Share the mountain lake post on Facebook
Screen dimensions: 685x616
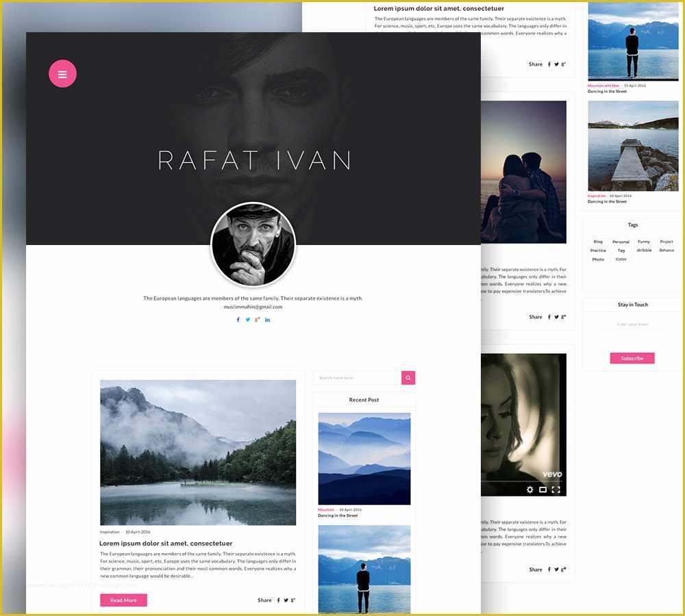point(278,600)
